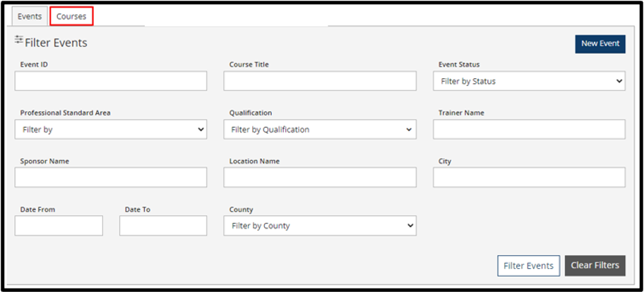The width and height of the screenshot is (644, 292).
Task: Open the Event Status dropdown
Action: (x=529, y=81)
